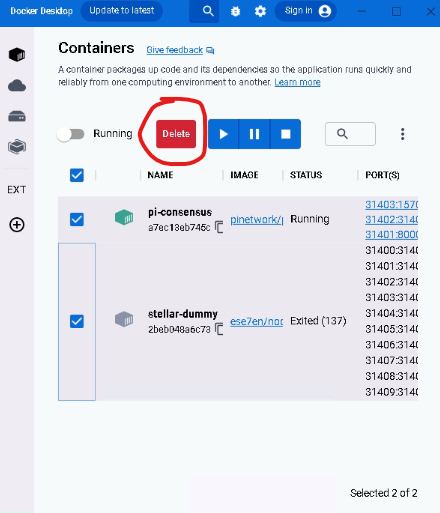The height and width of the screenshot is (513, 440).
Task: Click the container search field
Action: click(x=350, y=134)
